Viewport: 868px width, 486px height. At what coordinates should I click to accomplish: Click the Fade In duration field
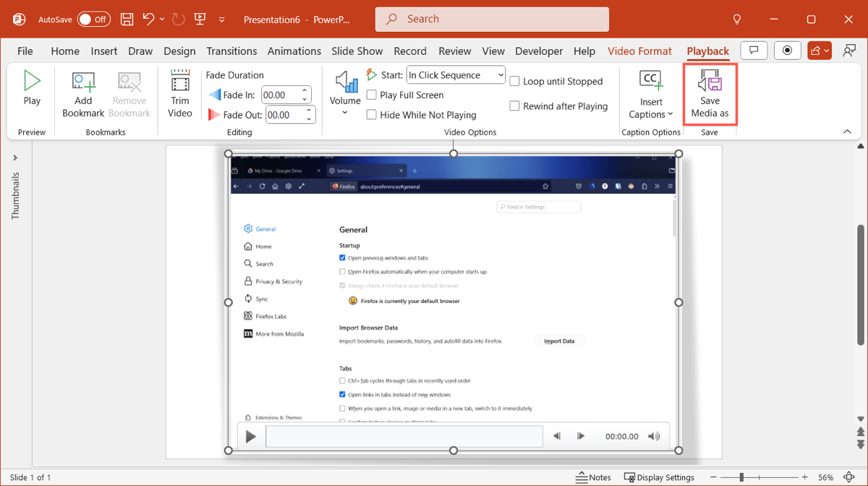pyautogui.click(x=279, y=95)
